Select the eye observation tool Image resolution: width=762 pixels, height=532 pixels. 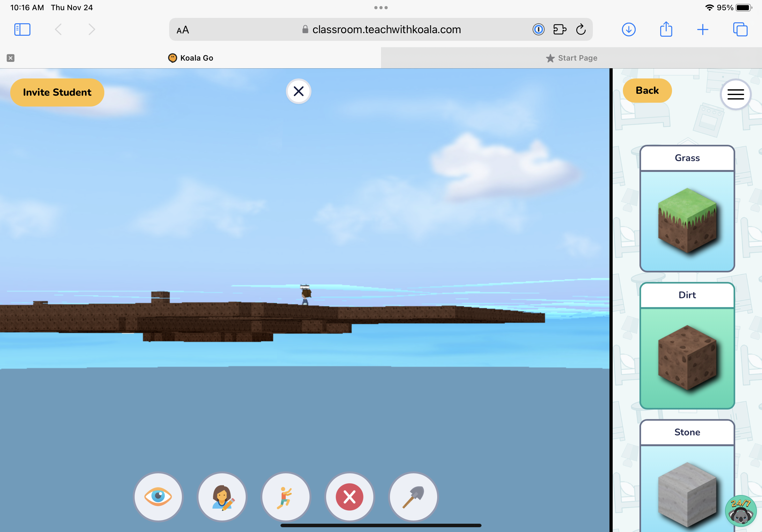[x=158, y=497]
